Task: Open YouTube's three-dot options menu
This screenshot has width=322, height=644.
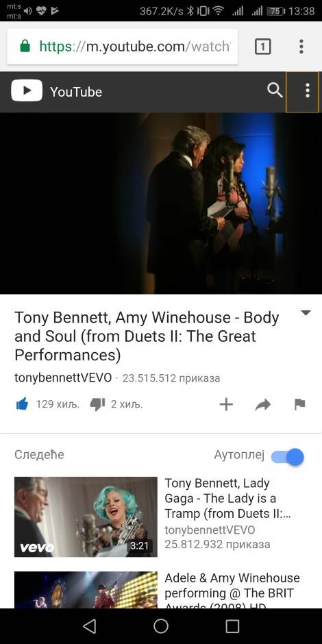Action: (307, 90)
